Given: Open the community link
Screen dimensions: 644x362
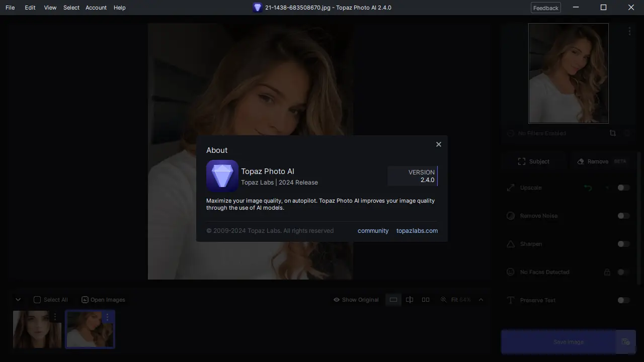Looking at the screenshot, I should (373, 231).
